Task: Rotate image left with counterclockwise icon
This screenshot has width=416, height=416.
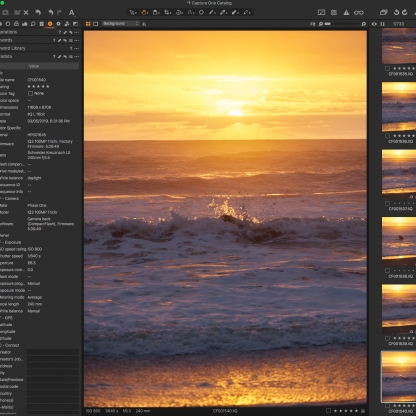Action: click(x=396, y=13)
